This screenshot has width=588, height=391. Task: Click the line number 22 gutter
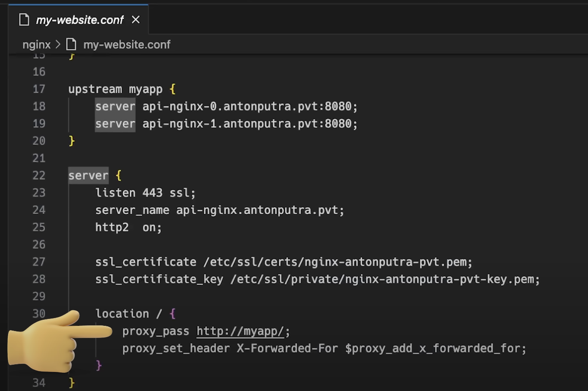[39, 176]
